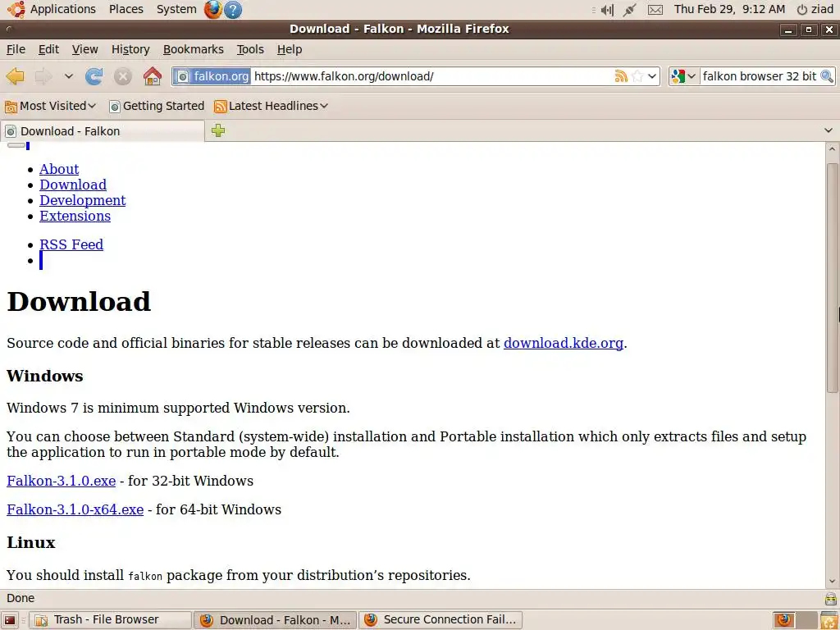Open the Trash applet icon
840x630 pixels.
(x=829, y=620)
